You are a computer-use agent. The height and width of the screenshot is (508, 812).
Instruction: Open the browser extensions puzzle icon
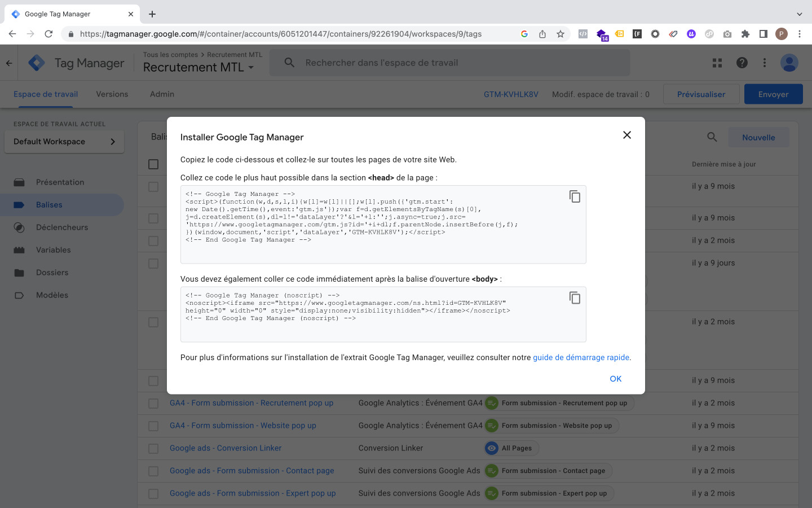click(745, 34)
